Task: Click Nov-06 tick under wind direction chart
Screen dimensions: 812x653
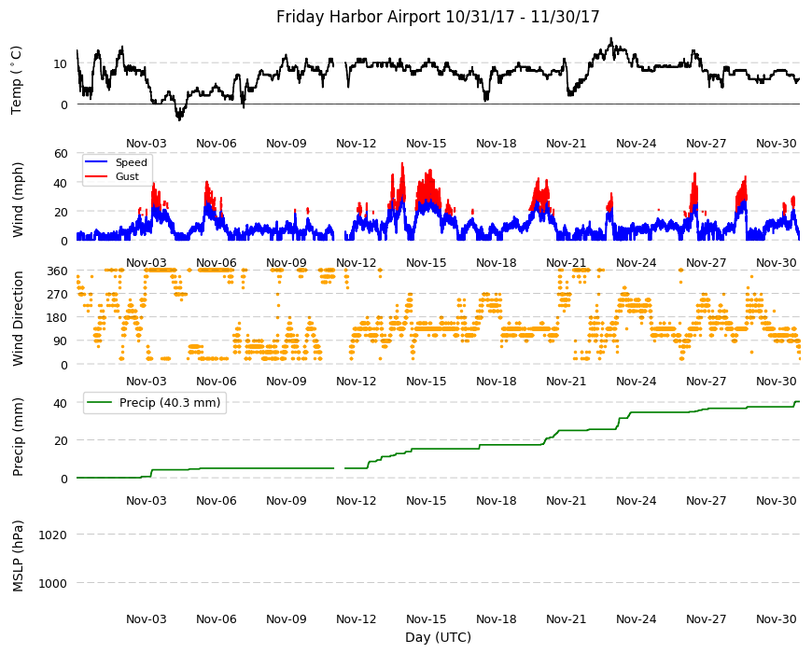Action: click(216, 382)
